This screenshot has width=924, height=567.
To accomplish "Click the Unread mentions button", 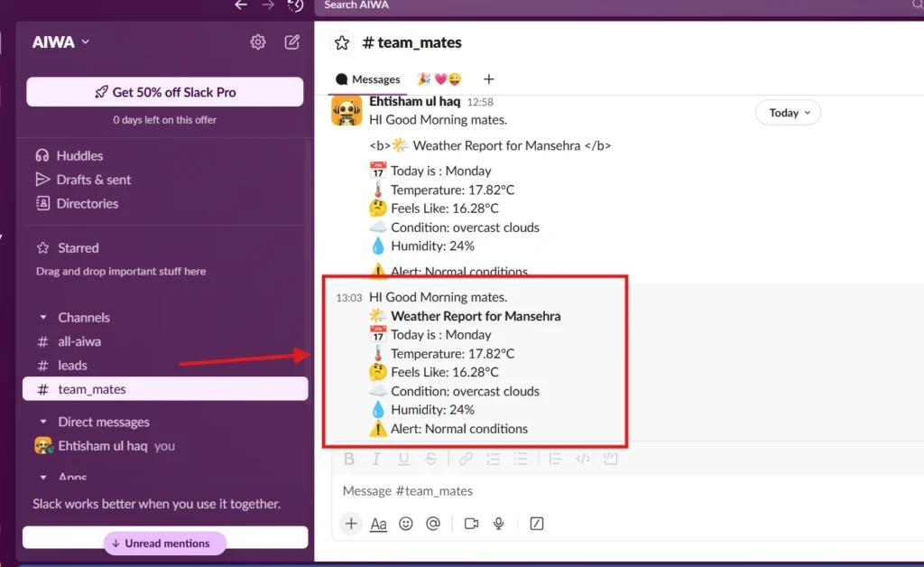I will click(163, 543).
